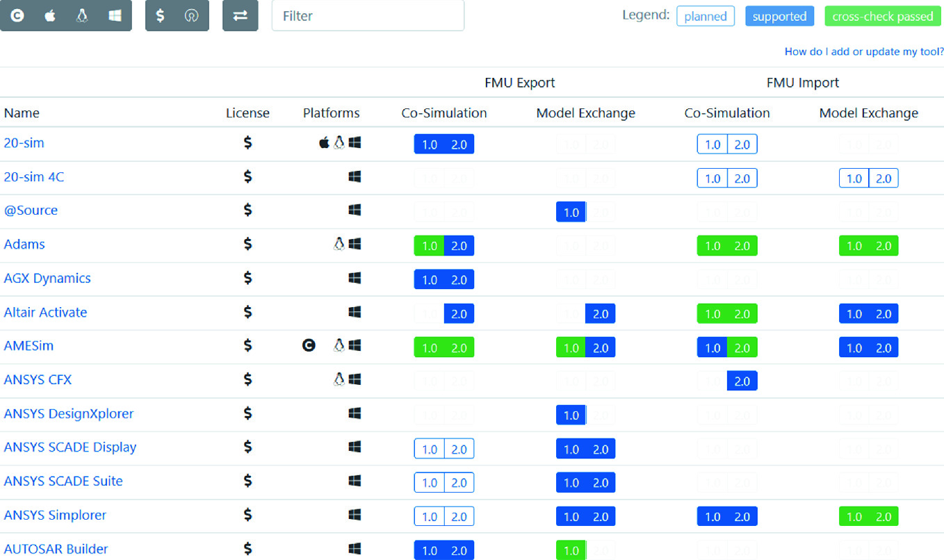This screenshot has height=560, width=944.
Task: Toggle the swap arrows filter button
Action: tap(240, 15)
